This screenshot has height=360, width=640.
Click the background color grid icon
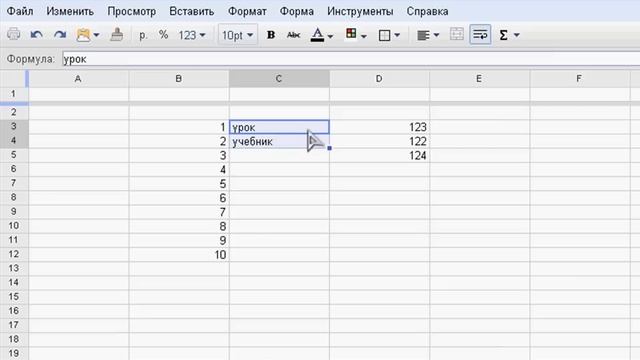click(x=351, y=34)
